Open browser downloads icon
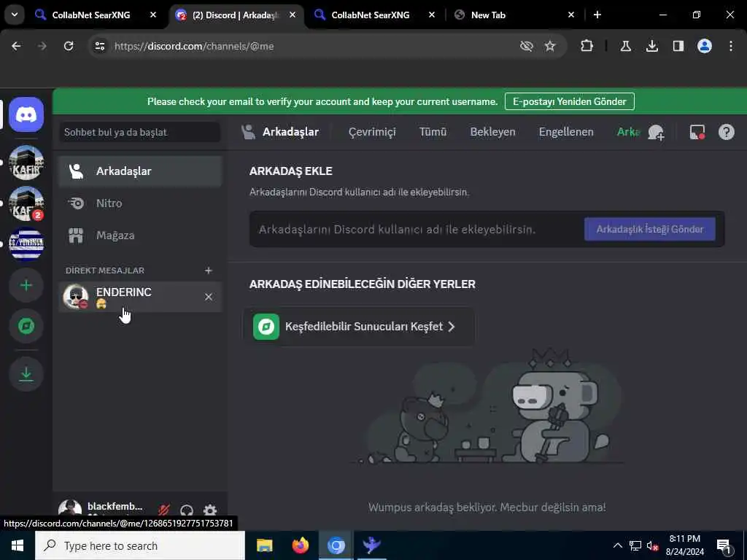 (x=651, y=46)
